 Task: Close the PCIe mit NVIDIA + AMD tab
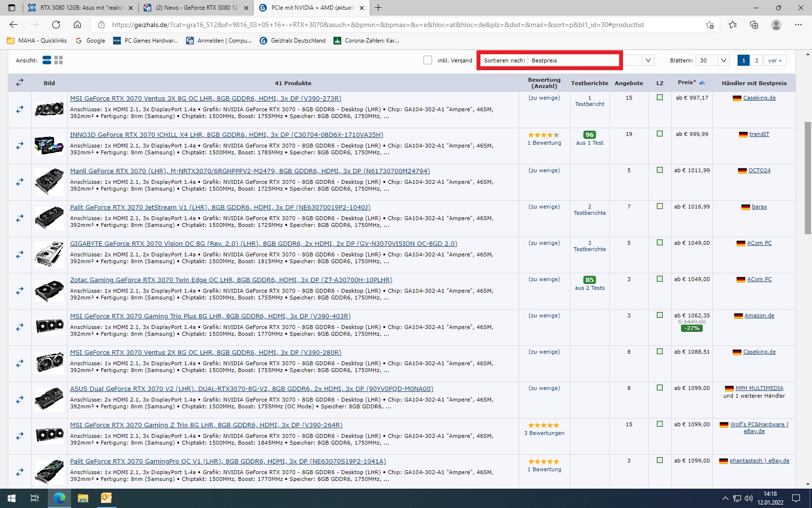[x=362, y=8]
